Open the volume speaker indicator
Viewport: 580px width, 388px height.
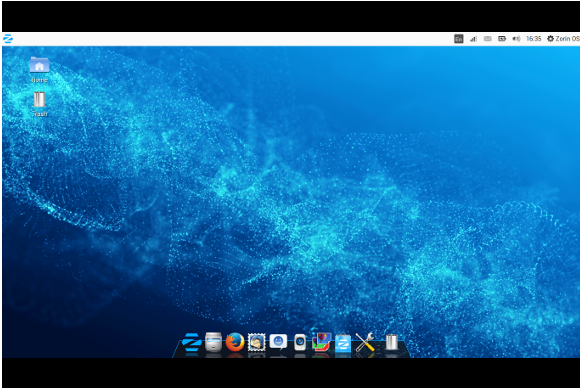[516, 39]
